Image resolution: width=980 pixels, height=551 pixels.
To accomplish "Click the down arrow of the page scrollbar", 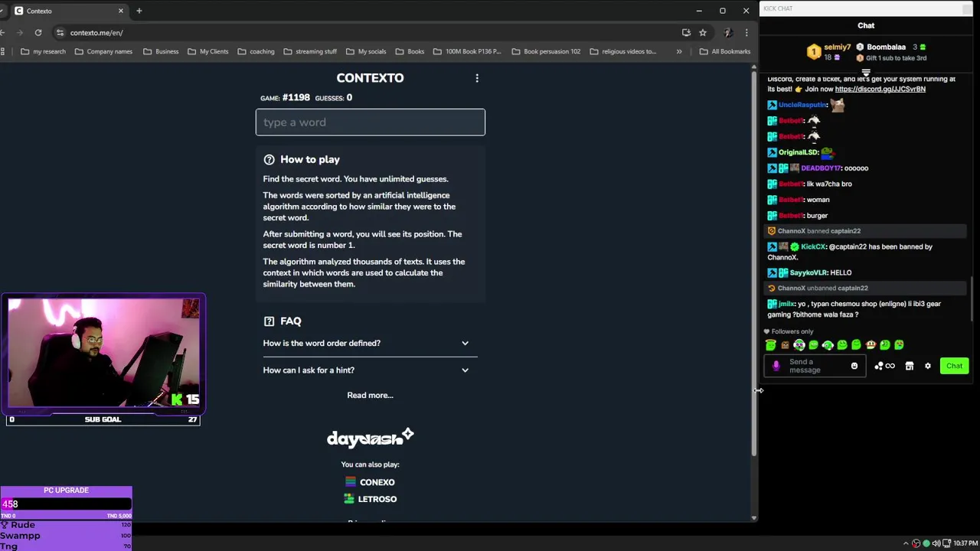I will [754, 518].
